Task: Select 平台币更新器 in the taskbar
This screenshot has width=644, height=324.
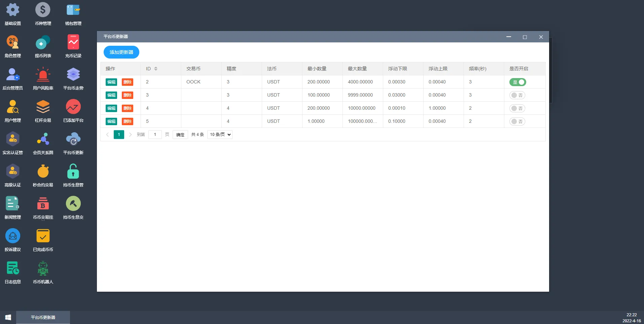Action: 43,317
